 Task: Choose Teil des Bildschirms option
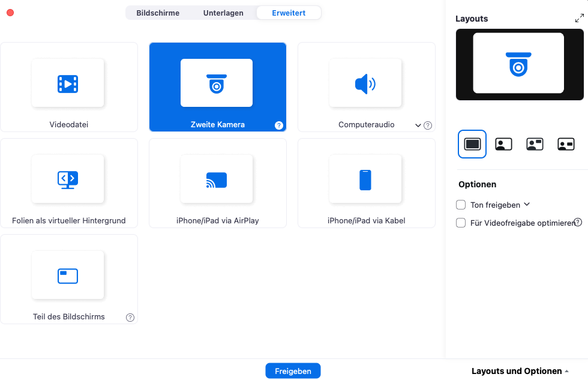(68, 279)
